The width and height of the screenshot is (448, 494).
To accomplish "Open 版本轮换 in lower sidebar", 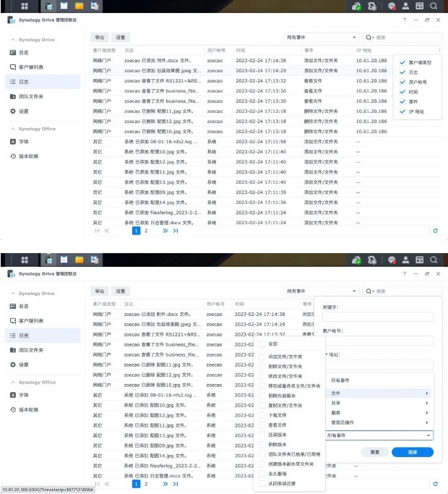I will click(43, 409).
